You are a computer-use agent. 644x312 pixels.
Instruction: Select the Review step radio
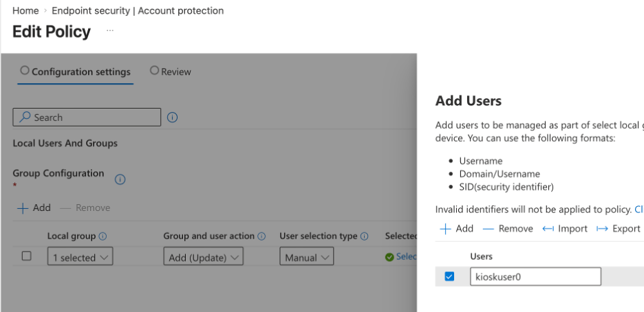pos(154,71)
